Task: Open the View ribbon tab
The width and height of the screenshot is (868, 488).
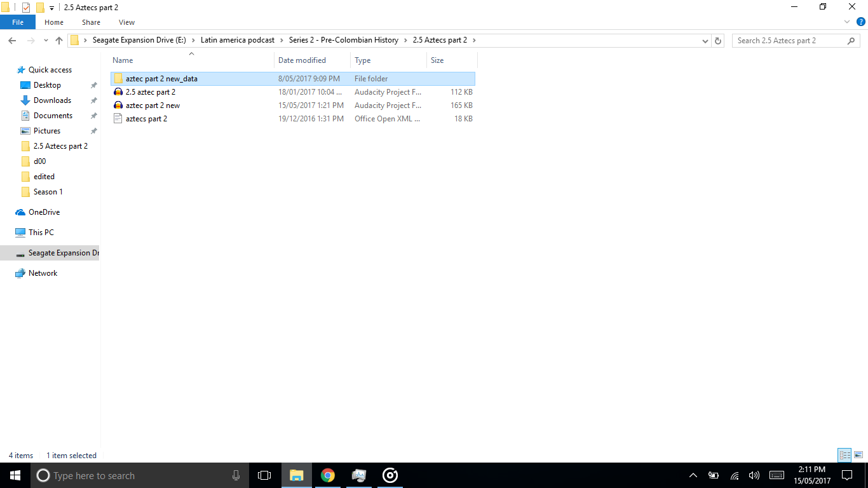Action: 126,22
